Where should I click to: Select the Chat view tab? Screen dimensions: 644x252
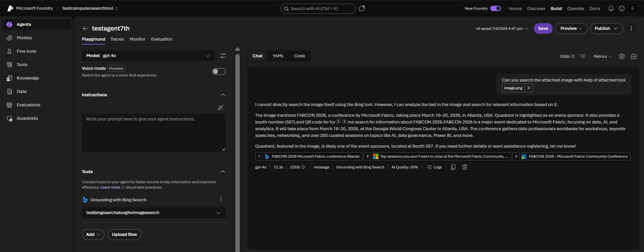coord(258,56)
